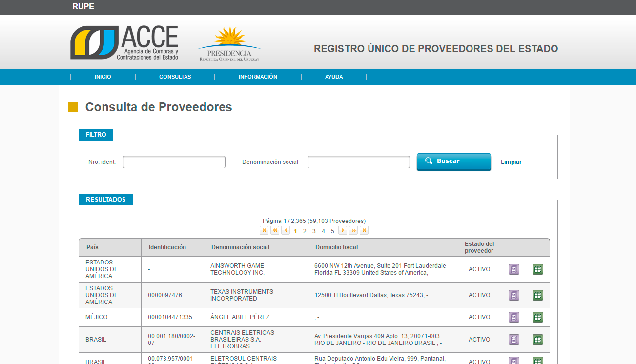Go to the last results page arrow
The height and width of the screenshot is (364, 636).
[x=364, y=230]
